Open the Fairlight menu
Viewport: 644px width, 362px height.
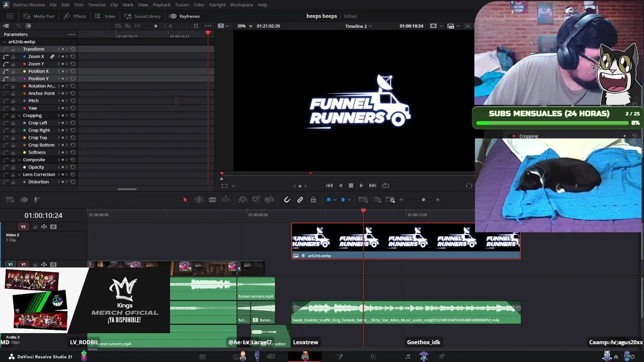217,5
